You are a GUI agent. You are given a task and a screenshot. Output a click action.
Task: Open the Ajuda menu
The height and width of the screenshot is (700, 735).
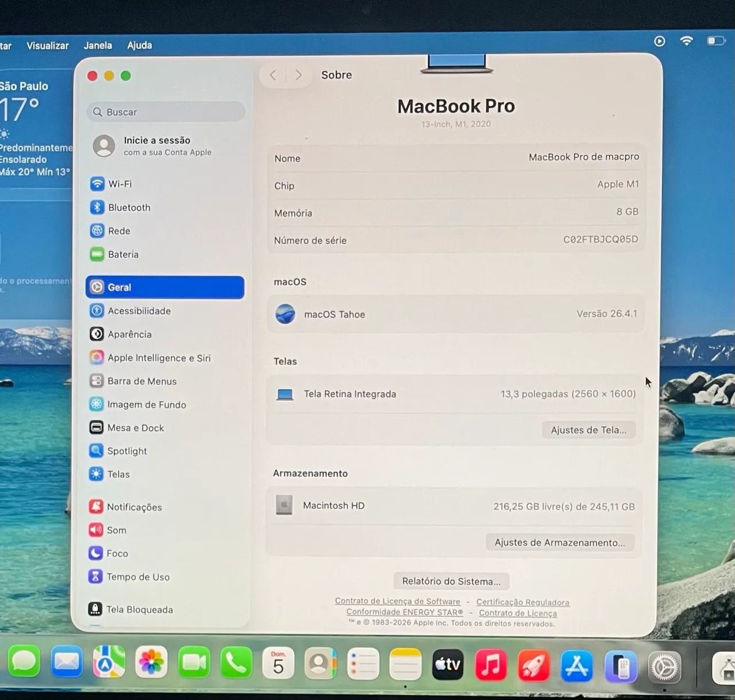pyautogui.click(x=140, y=45)
